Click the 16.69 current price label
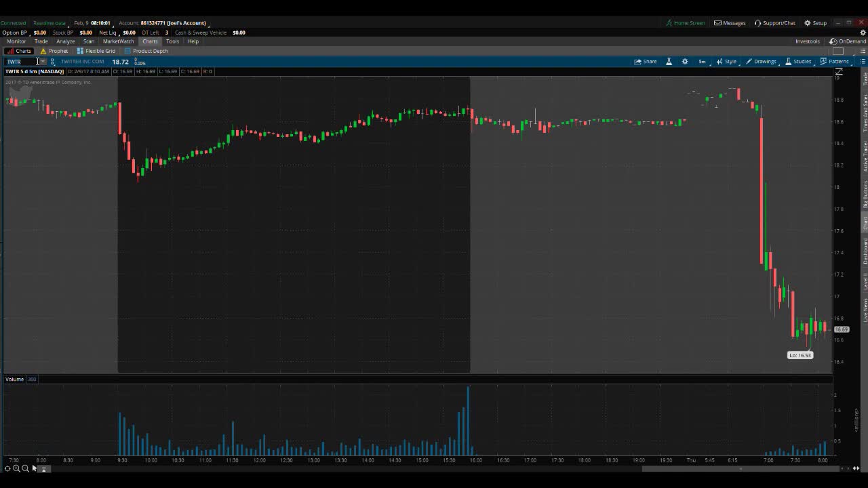 841,329
